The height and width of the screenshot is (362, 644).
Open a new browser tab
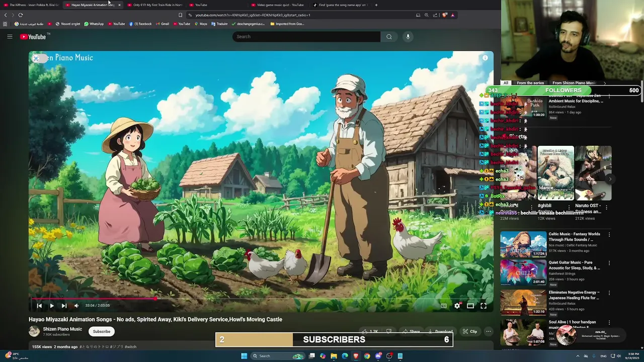[x=376, y=5]
